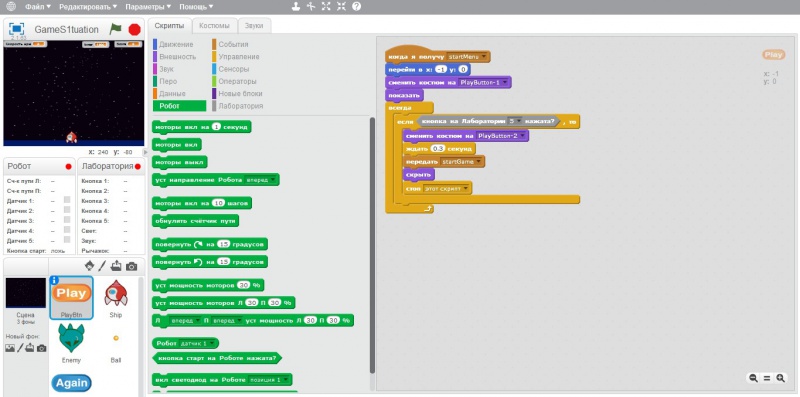800x397 pixels.
Task: Choose new sprite from library icon
Action: (x=90, y=266)
